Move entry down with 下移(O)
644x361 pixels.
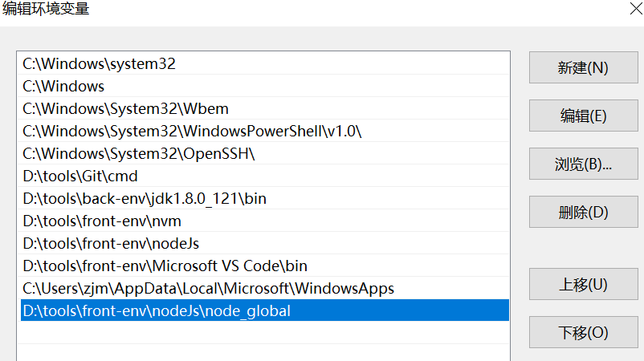(x=583, y=332)
